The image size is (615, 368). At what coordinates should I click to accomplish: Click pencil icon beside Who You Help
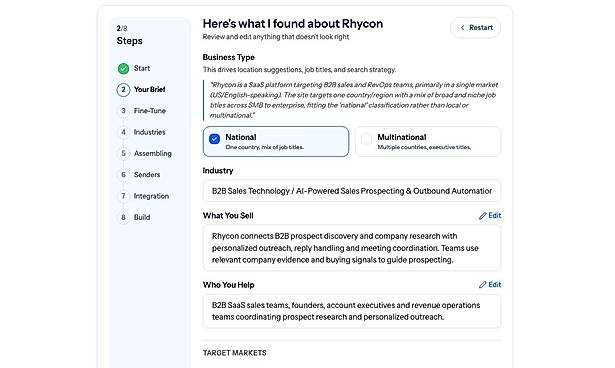(482, 285)
